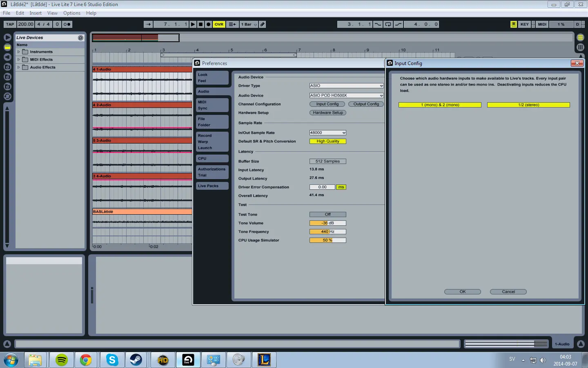This screenshot has height=368, width=588.
Task: Toggle the metronome
Action: coord(67,24)
